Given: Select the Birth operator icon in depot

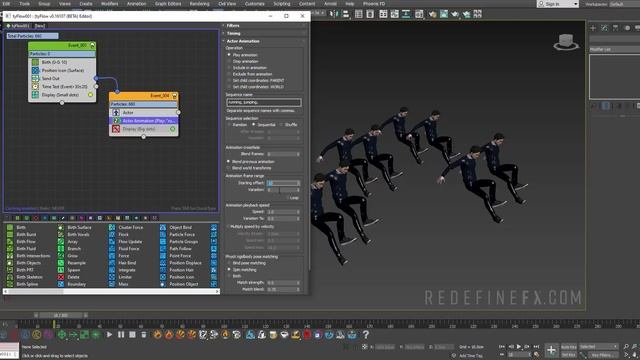Looking at the screenshot, I should (10, 227).
